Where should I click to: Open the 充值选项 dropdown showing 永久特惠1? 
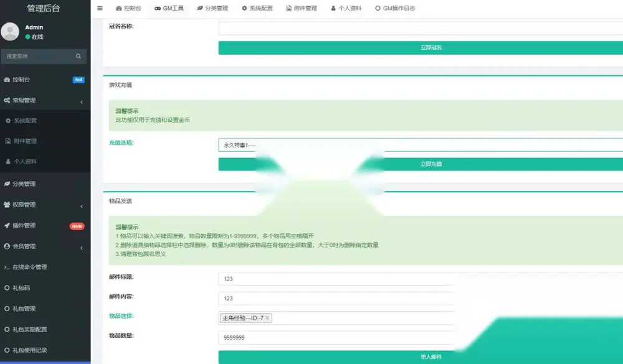click(x=421, y=145)
